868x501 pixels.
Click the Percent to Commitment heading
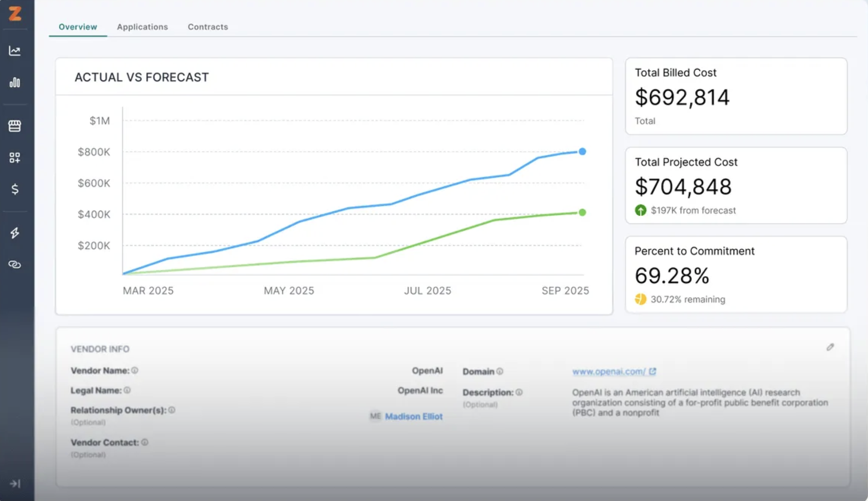(x=694, y=251)
